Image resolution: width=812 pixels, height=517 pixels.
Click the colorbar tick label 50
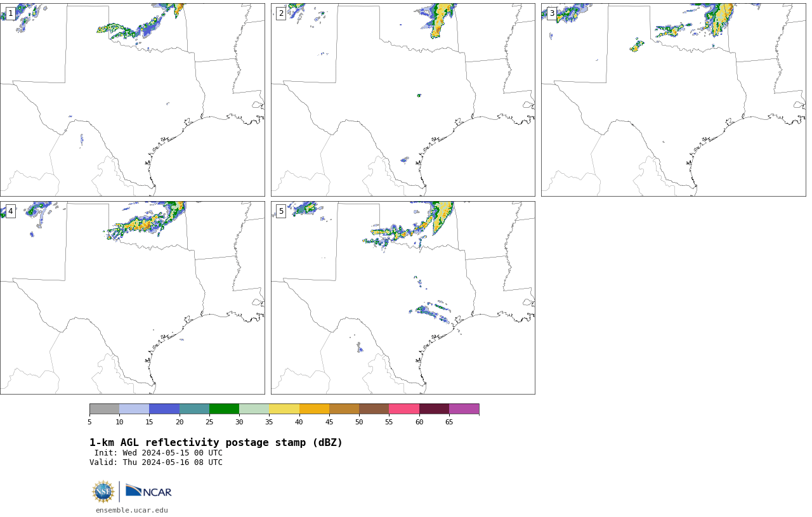click(x=359, y=422)
